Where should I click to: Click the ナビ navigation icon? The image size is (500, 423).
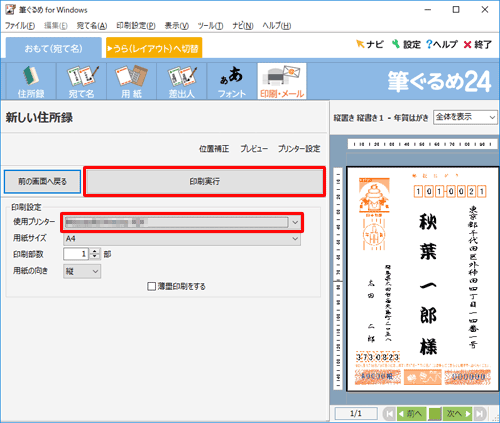coord(370,44)
